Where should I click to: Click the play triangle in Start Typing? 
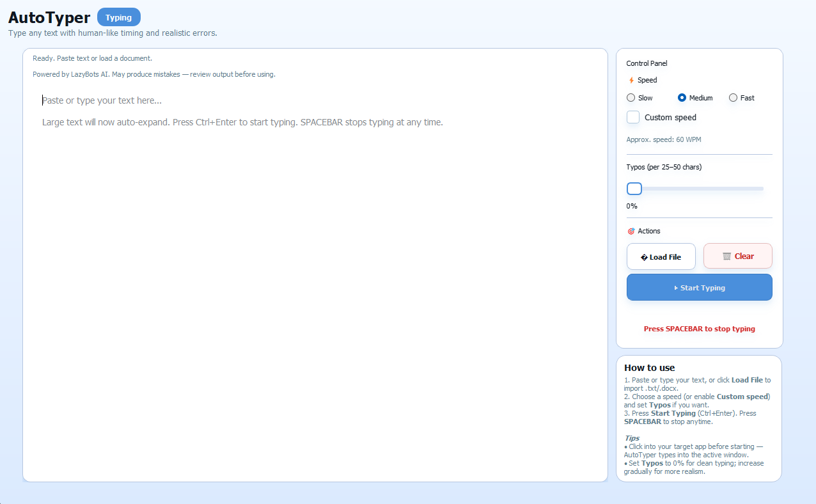(676, 288)
